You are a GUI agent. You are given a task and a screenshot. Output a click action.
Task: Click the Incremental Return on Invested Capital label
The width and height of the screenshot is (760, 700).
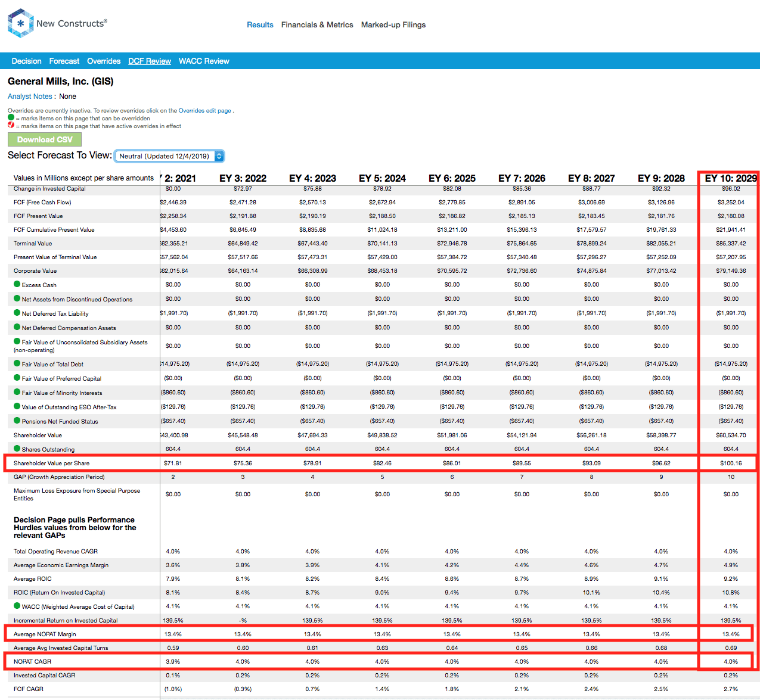coord(66,620)
